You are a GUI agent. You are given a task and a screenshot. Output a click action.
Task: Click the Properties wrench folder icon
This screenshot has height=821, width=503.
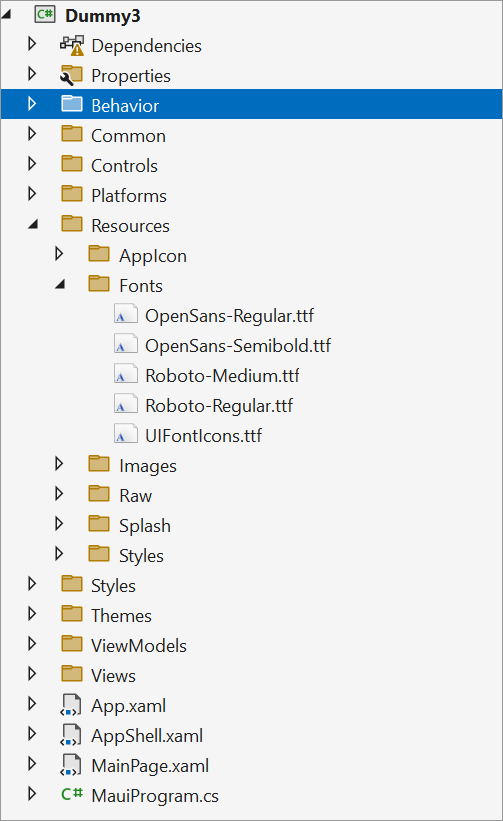pos(72,75)
